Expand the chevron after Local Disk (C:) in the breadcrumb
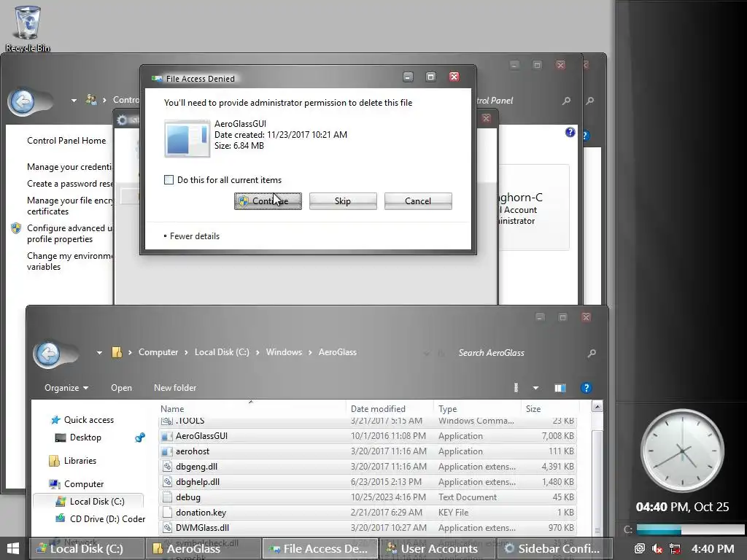Viewport: 747px width, 560px height. click(258, 352)
